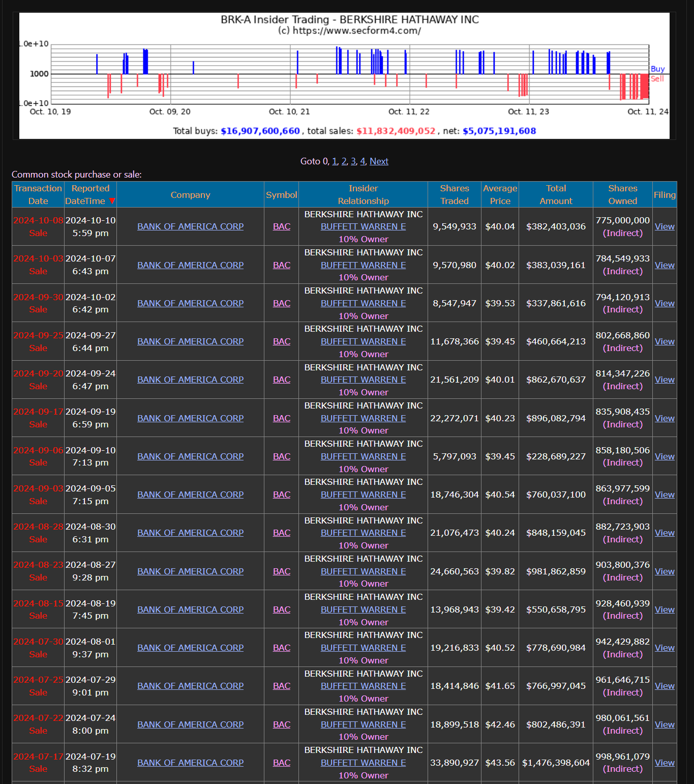Screen dimensions: 694x784
Task: Open BAC symbol link in 2024-07-22 row
Action: click(282, 724)
